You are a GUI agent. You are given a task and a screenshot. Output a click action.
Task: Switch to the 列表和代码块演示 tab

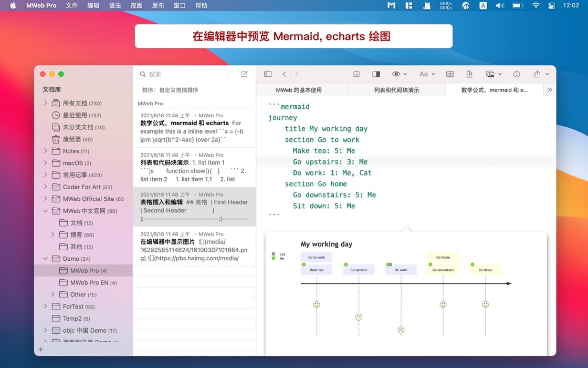pos(396,90)
